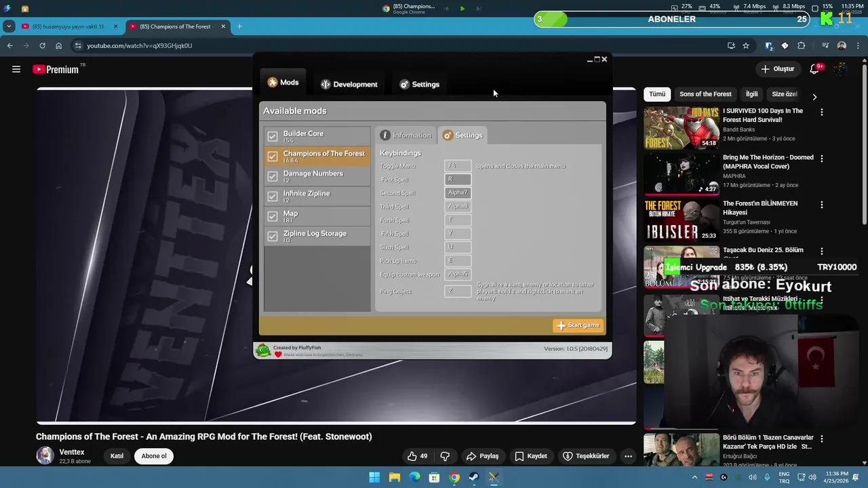Open Chrome three-dot menu
868x488 pixels.
pyautogui.click(x=859, y=45)
